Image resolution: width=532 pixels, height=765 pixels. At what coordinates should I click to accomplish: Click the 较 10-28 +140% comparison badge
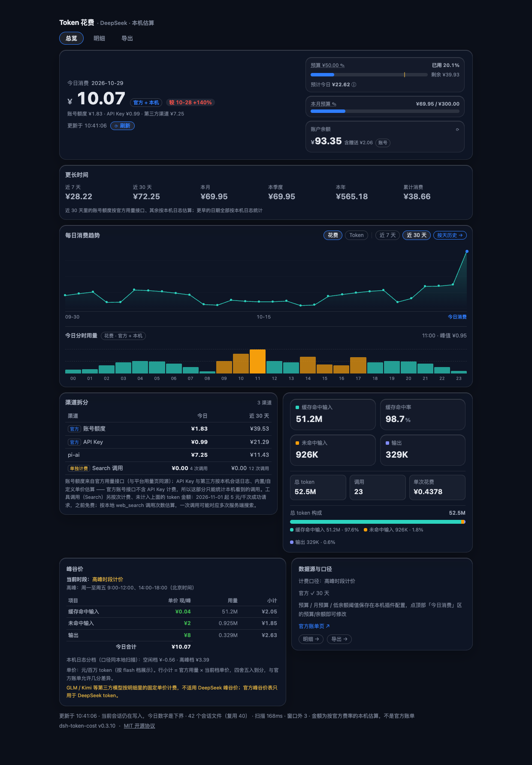[190, 103]
